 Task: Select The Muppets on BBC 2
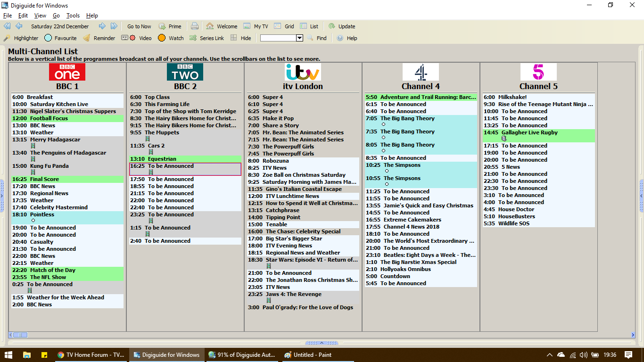tap(185, 136)
